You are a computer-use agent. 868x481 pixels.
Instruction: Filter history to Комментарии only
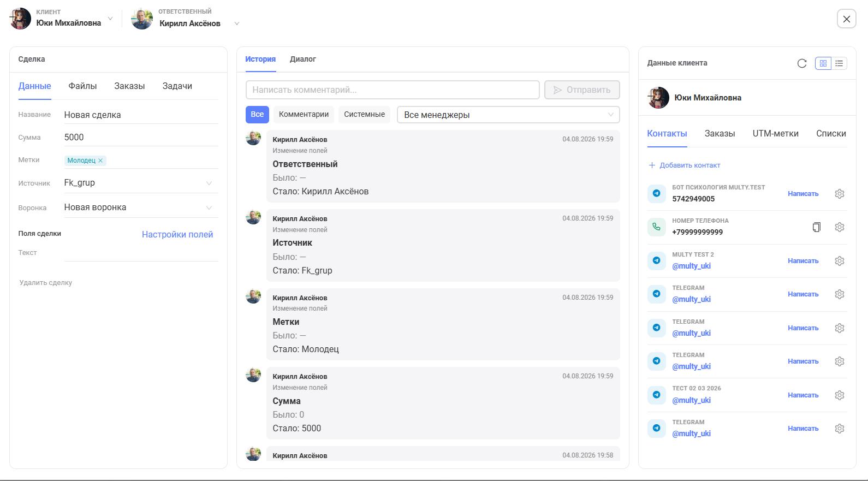tap(304, 115)
